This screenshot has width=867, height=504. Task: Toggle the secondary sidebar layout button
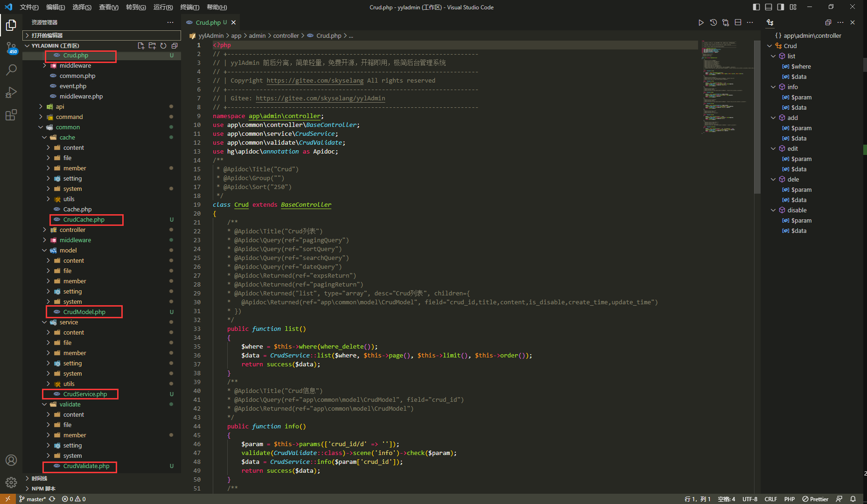(x=781, y=7)
